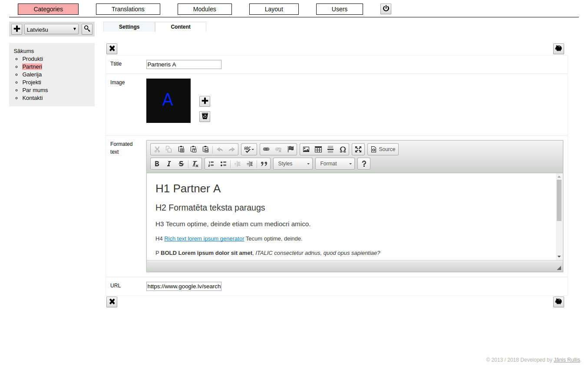Open the Modules menu
The height and width of the screenshot is (366, 588).
point(205,9)
